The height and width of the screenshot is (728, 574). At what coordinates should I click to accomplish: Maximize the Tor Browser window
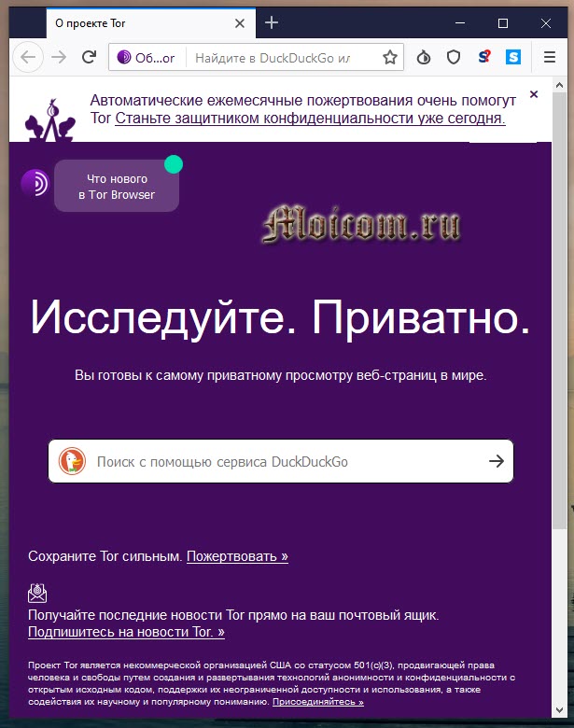[x=503, y=22]
